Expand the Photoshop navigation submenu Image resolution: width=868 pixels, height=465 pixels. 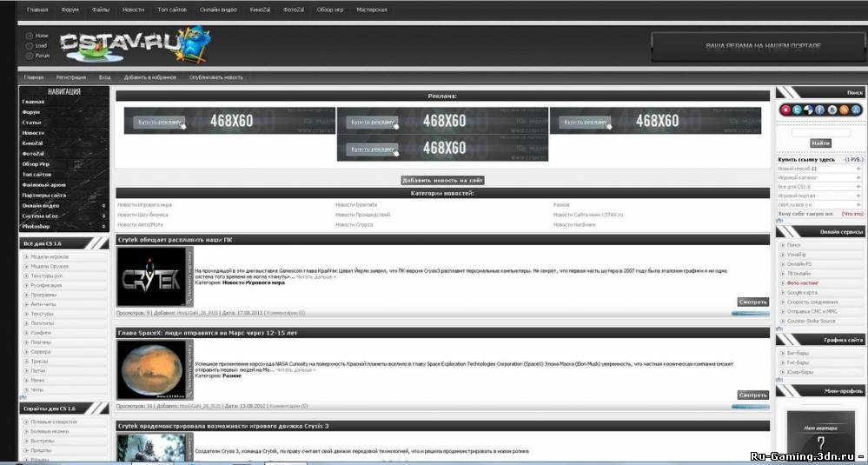106,227
